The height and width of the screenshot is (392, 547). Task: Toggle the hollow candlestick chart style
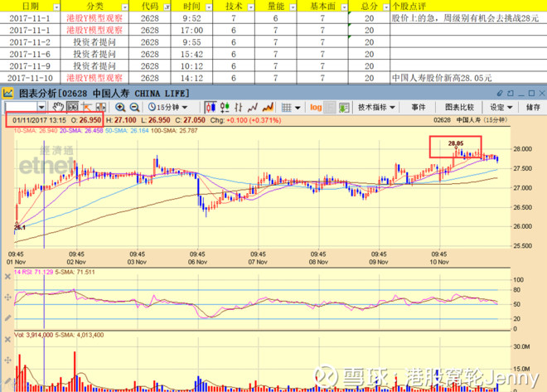[x=225, y=107]
